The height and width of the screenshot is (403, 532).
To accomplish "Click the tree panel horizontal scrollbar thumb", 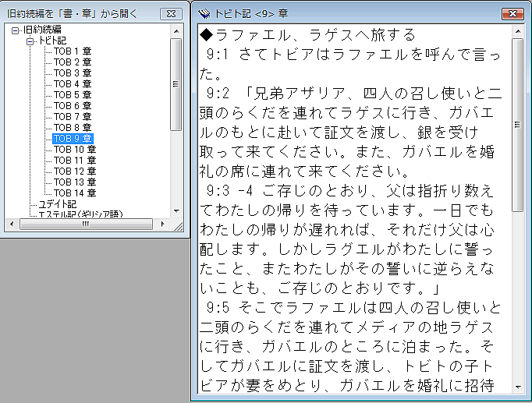I will point(86,224).
